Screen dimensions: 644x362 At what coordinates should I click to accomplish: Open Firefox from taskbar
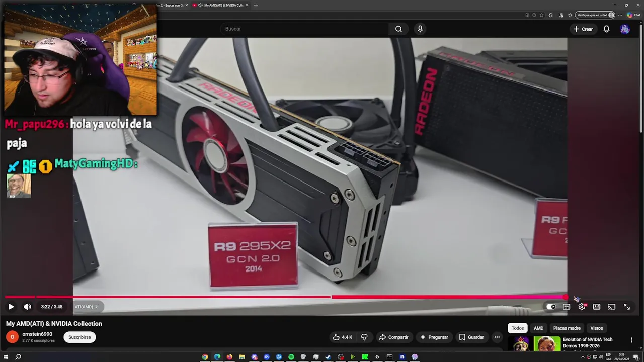coord(229,357)
